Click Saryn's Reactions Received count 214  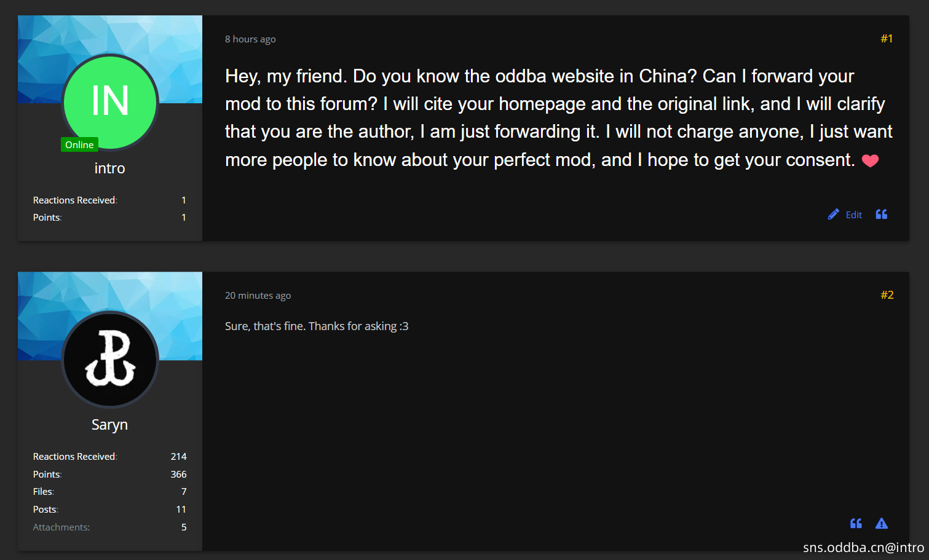[178, 457]
